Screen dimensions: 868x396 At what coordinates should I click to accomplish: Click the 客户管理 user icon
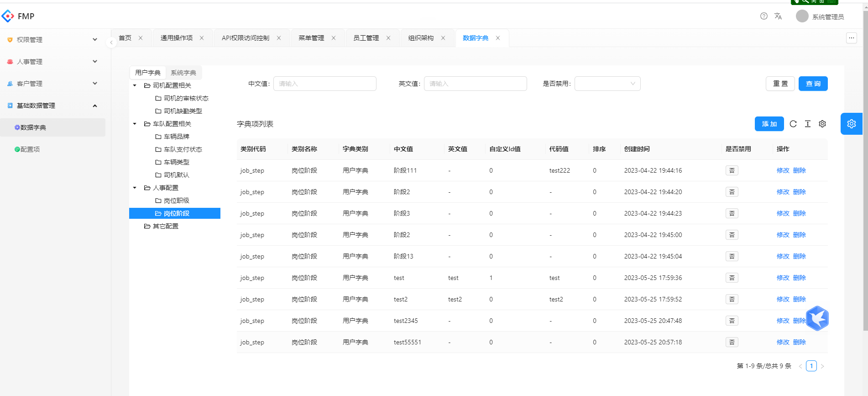tap(10, 84)
